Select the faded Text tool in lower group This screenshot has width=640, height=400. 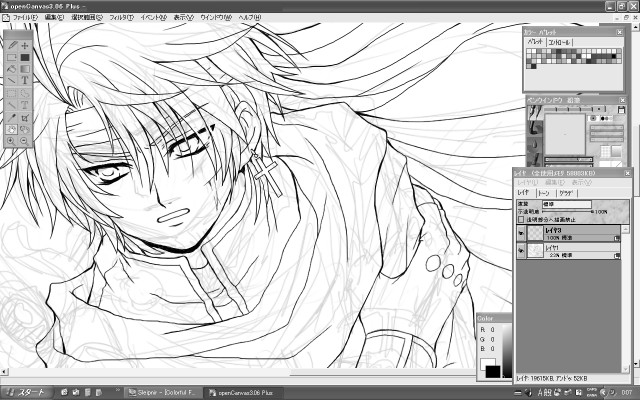point(25,106)
